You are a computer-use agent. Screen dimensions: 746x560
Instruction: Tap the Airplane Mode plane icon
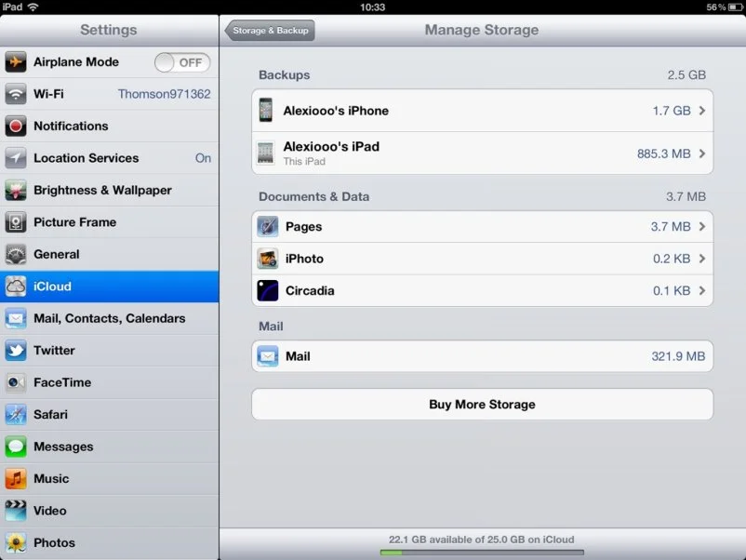[16, 61]
